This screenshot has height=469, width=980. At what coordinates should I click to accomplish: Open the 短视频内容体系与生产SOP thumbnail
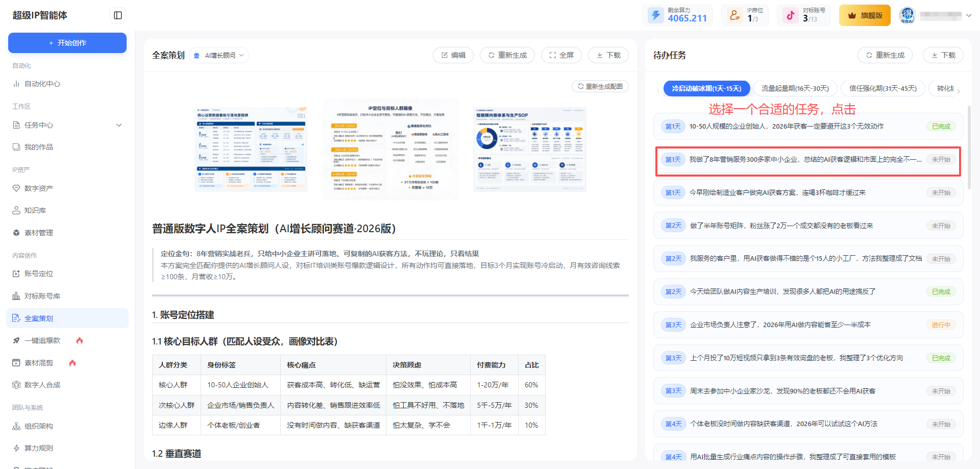point(530,150)
